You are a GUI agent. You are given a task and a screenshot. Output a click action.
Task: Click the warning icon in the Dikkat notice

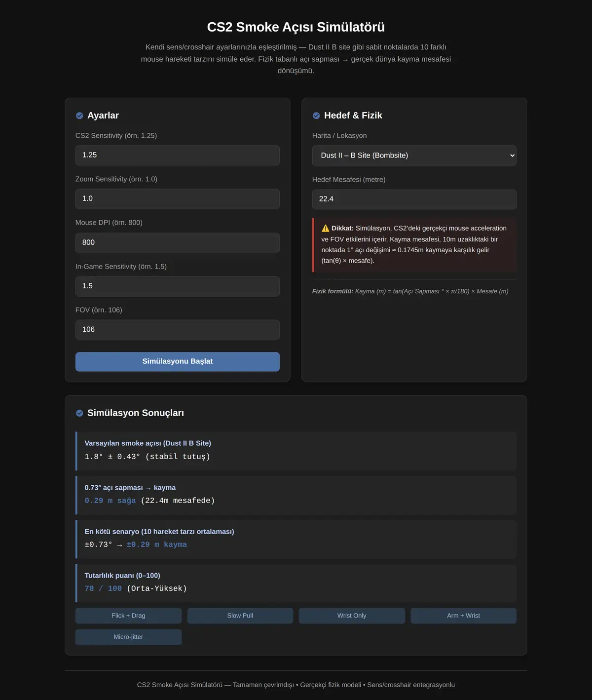pyautogui.click(x=325, y=228)
